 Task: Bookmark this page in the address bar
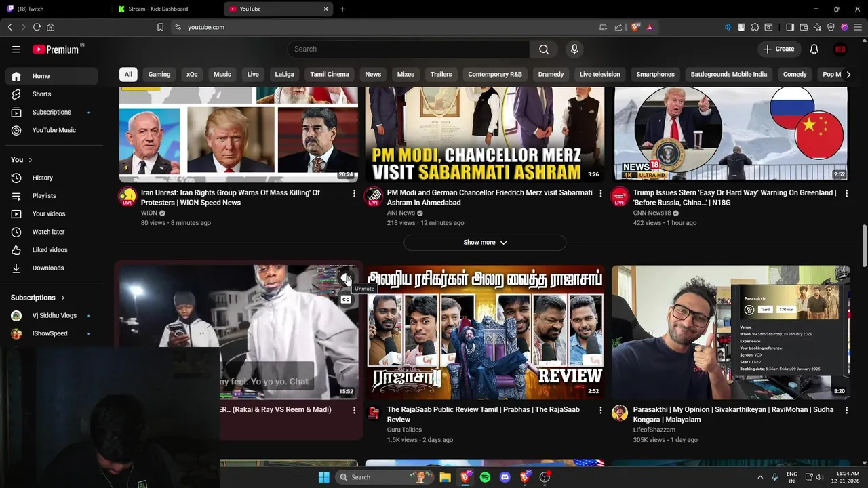[x=160, y=27]
